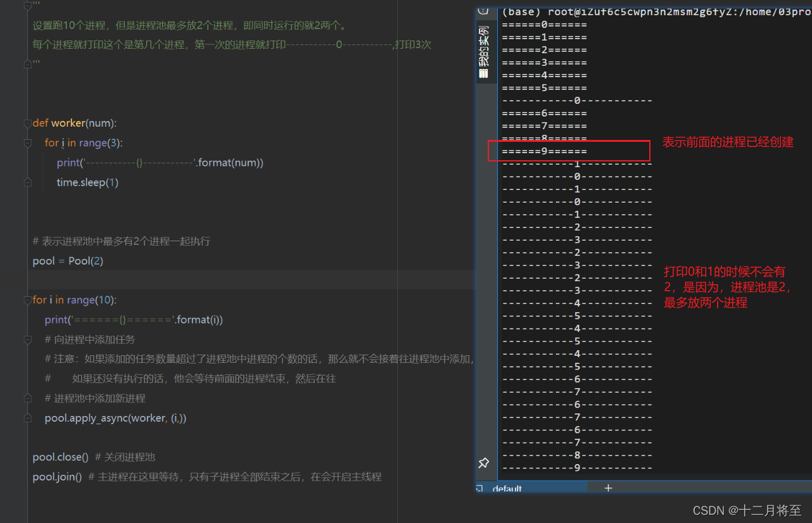Click the print line with '.format(i))'
The width and height of the screenshot is (812, 523).
134,320
